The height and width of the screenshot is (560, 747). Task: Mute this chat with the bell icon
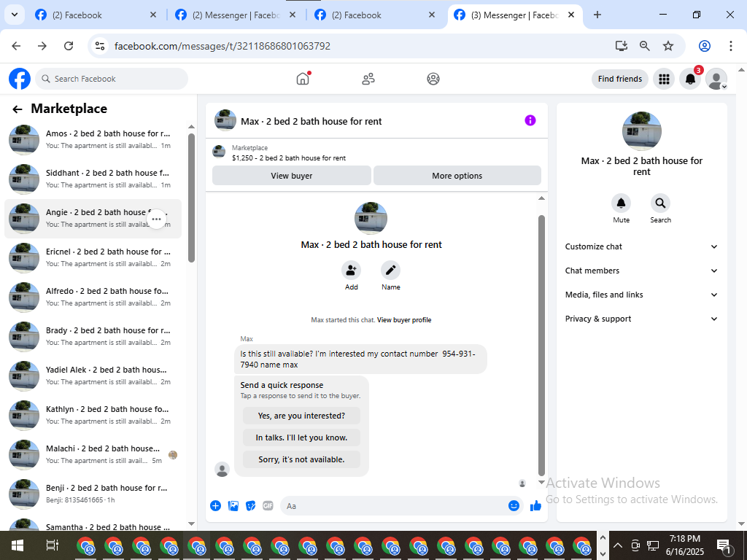622,203
